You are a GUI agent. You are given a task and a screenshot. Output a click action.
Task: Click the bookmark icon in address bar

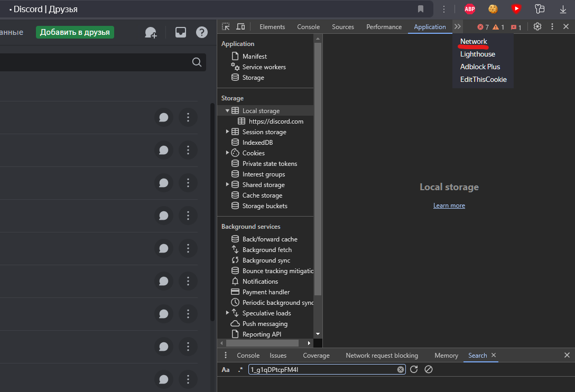(421, 9)
